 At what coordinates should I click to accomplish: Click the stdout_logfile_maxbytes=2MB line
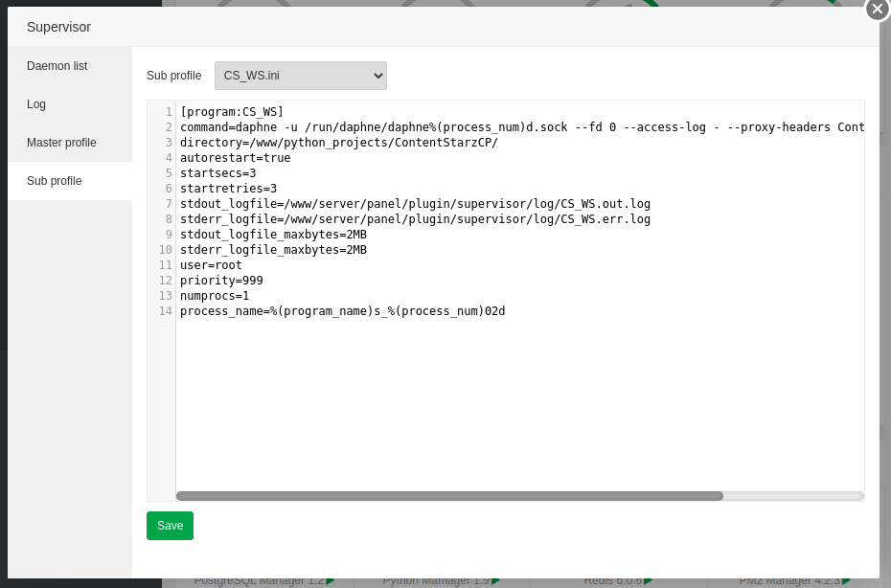[x=273, y=235]
